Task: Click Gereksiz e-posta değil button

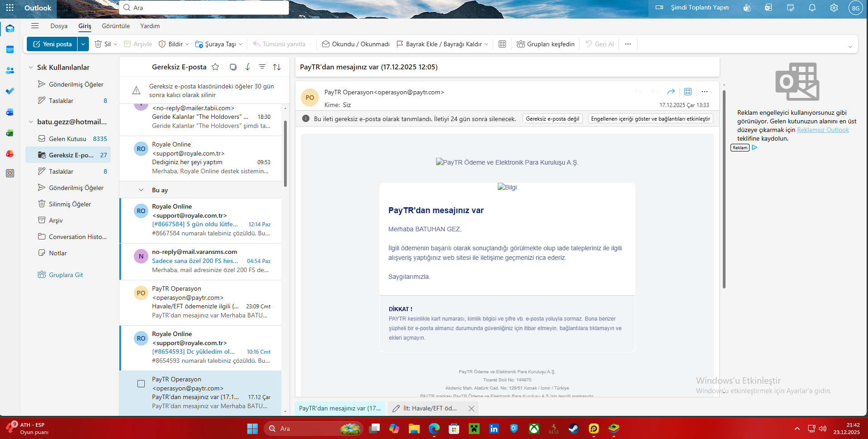Action: (553, 119)
